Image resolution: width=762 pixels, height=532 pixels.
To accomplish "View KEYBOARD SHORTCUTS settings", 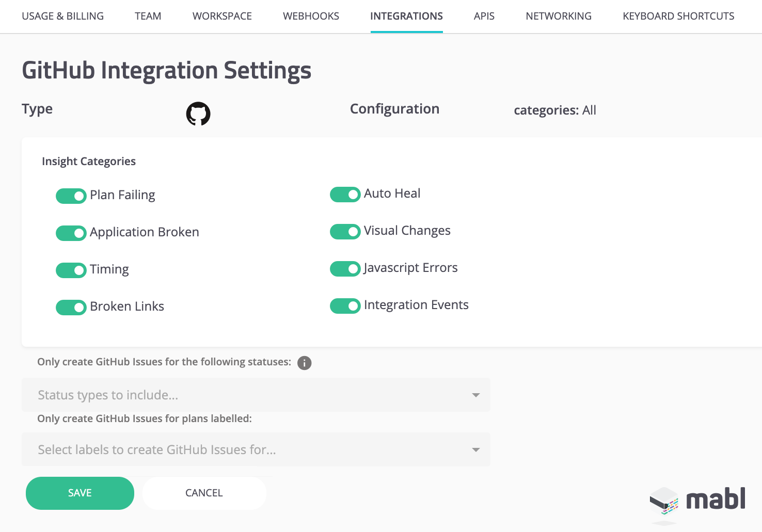I will click(678, 16).
